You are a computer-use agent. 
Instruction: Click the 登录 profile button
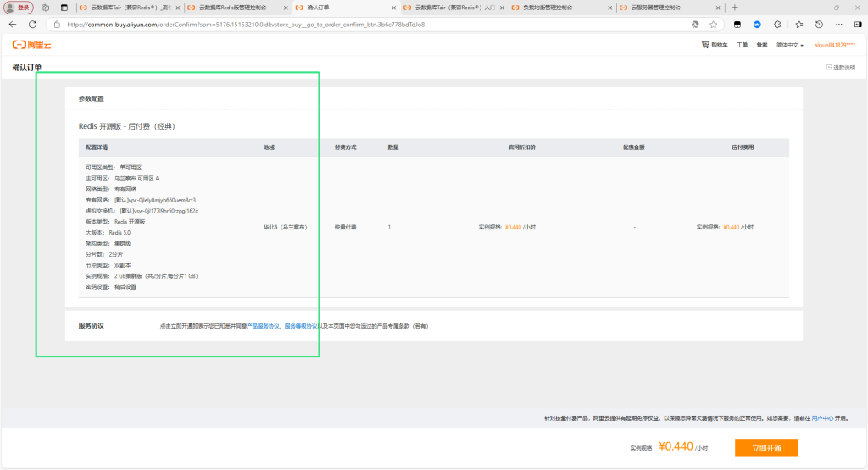tap(19, 8)
